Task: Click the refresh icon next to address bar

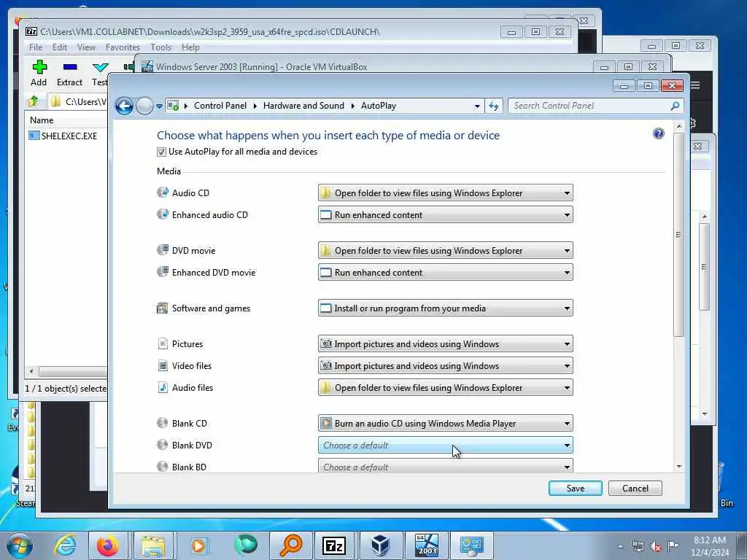Action: point(494,106)
